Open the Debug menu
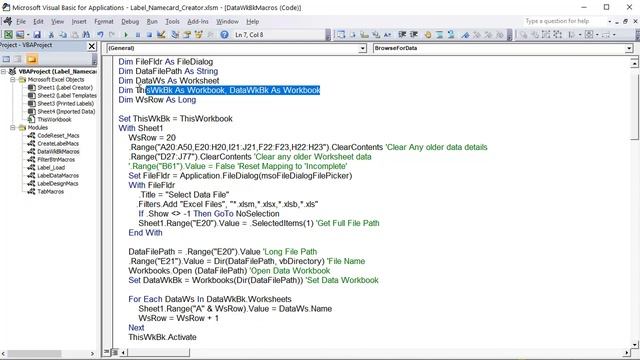This screenshot has height=360, width=640. click(x=130, y=21)
